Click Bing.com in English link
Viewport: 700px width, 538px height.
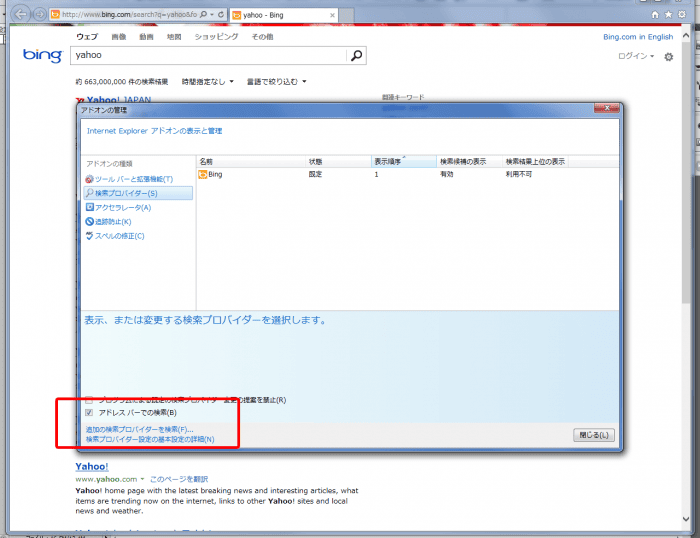[638, 37]
